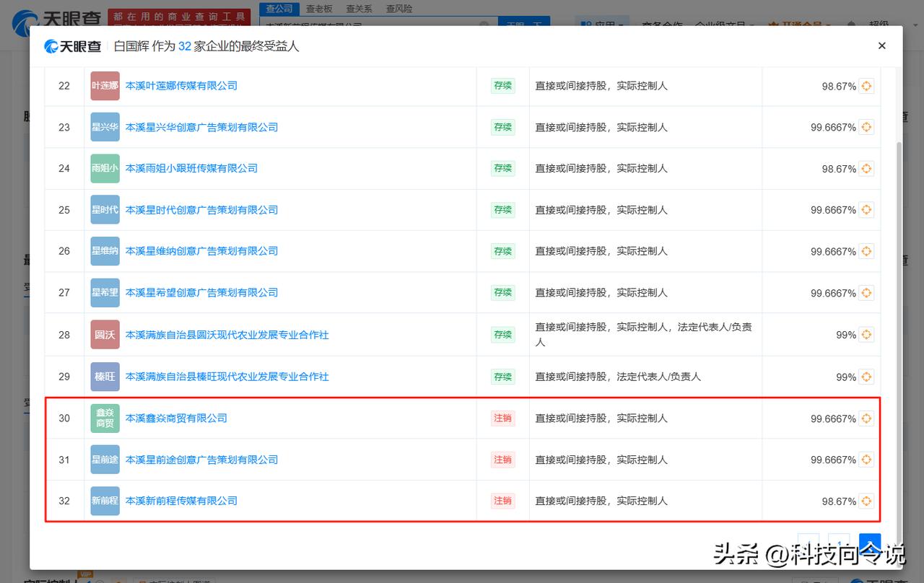924x583 pixels.
Task: Click the 星时代 company logo tile
Action: 105,210
